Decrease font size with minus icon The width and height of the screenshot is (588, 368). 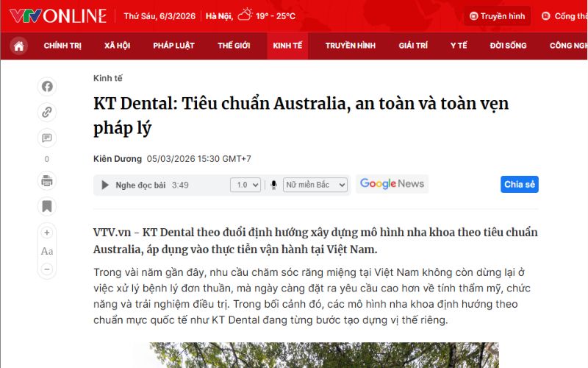pyautogui.click(x=47, y=269)
